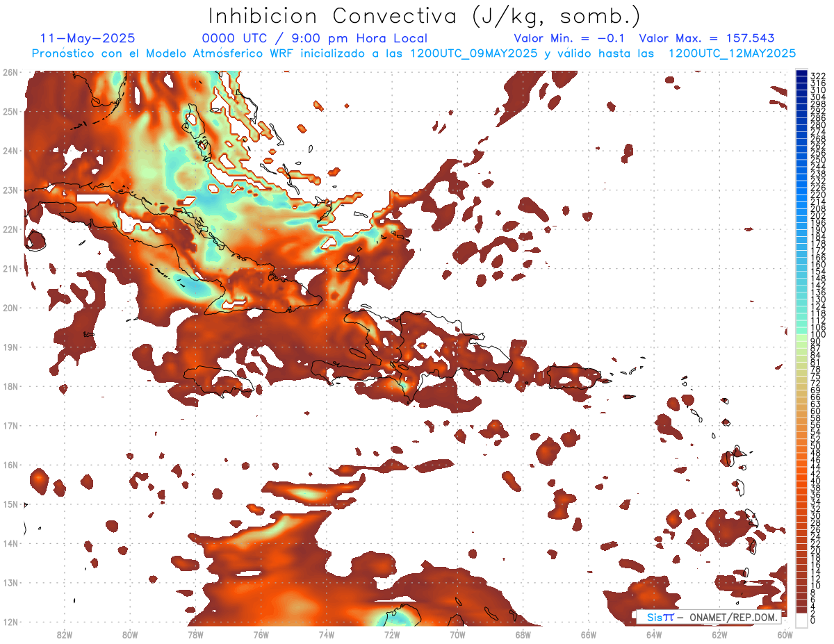Click the color scale value 322
This screenshot has height=644, width=834.
(x=817, y=76)
